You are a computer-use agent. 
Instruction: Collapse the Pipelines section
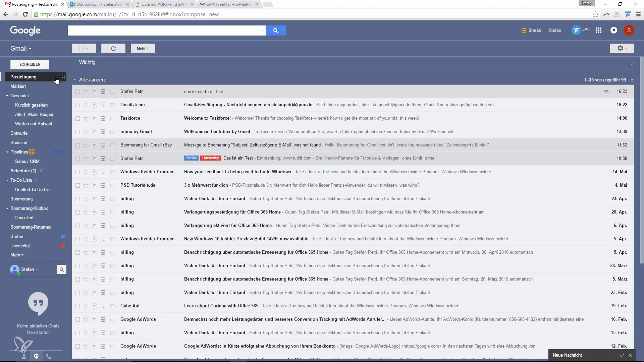pyautogui.click(x=7, y=152)
